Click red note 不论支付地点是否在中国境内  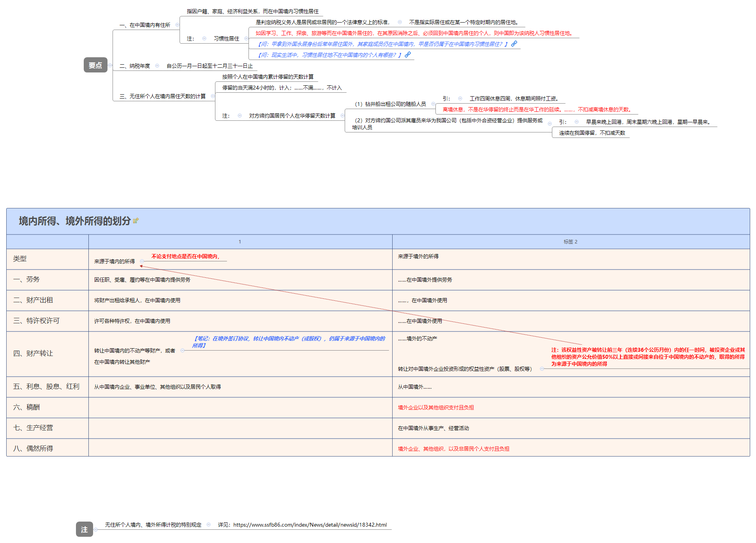[x=186, y=256]
